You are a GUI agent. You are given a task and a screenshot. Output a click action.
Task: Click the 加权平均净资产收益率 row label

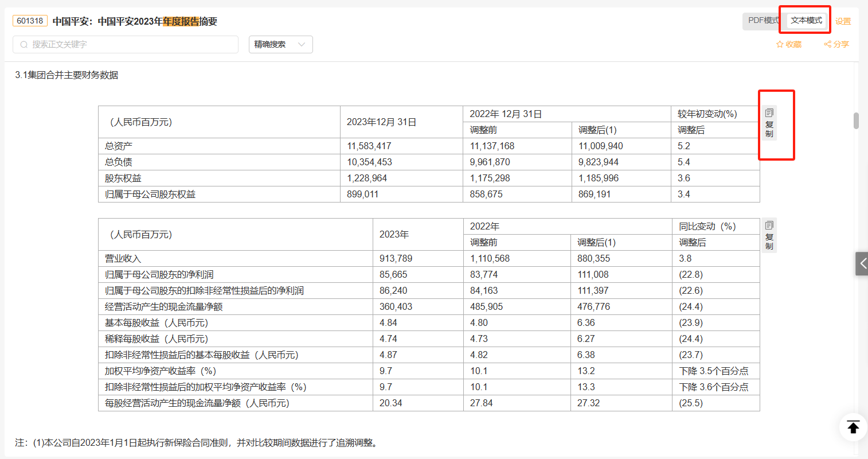coord(160,371)
